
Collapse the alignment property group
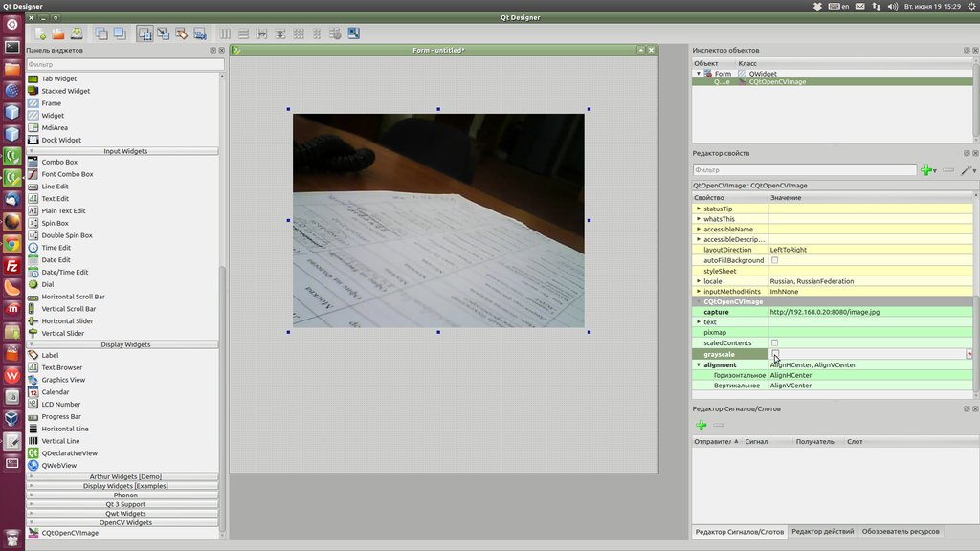pyautogui.click(x=698, y=364)
